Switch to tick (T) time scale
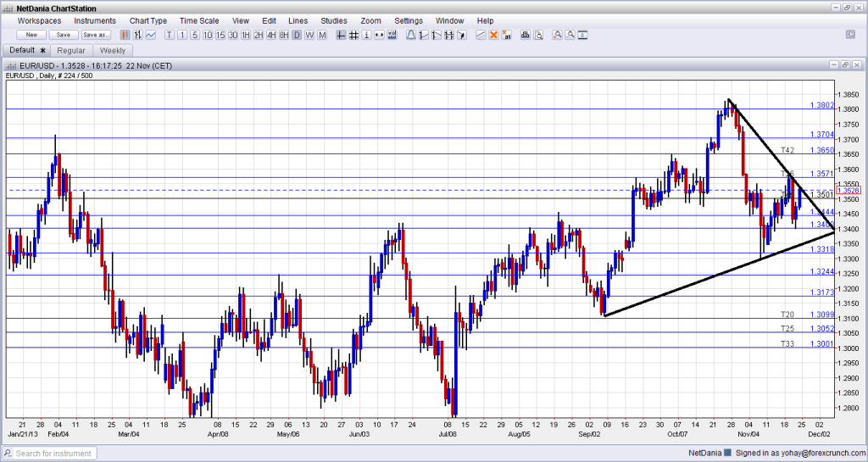The height and width of the screenshot is (462, 868). pos(170,35)
